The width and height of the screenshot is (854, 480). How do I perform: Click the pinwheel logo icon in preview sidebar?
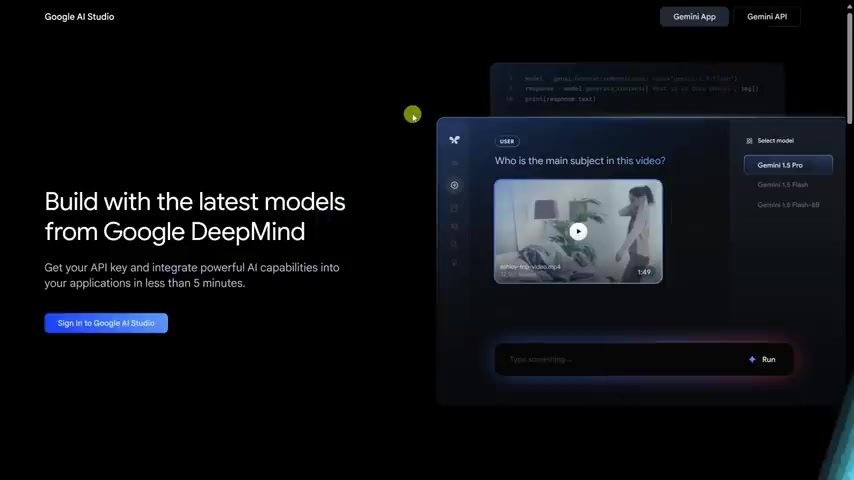pyautogui.click(x=454, y=140)
